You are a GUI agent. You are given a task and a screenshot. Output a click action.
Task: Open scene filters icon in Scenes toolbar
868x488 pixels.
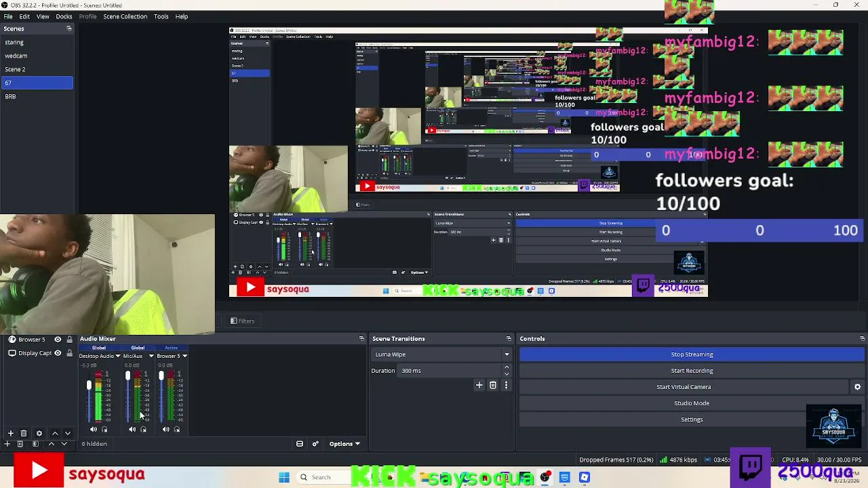coord(35,444)
